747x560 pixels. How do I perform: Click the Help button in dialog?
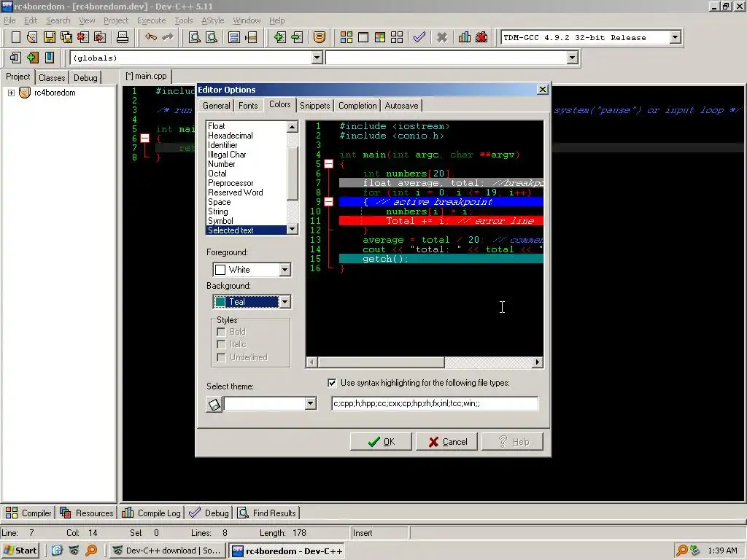pos(513,442)
